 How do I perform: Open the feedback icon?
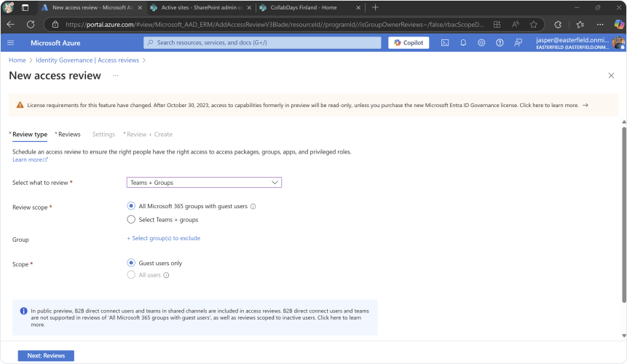[518, 43]
